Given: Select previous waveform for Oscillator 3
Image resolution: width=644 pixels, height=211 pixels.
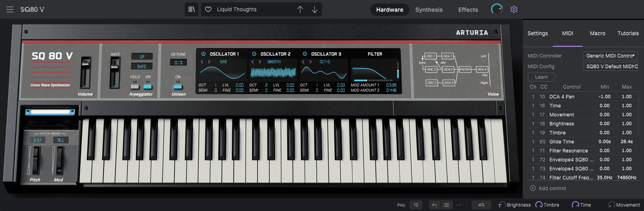Looking at the screenshot, I should pyautogui.click(x=303, y=62).
